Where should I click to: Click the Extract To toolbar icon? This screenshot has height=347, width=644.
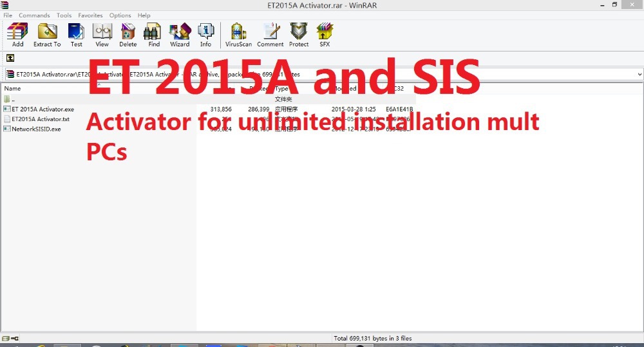(47, 35)
